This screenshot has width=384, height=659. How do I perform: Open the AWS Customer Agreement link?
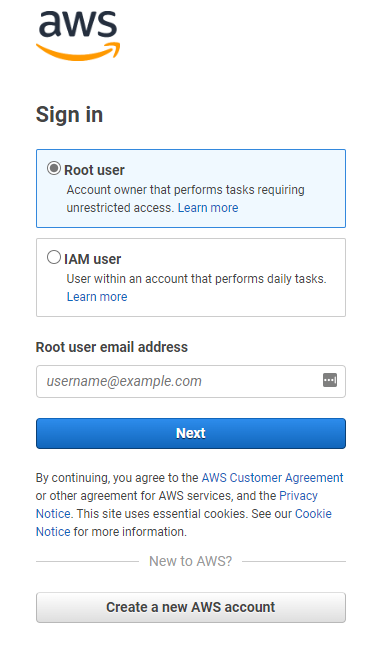tap(272, 478)
